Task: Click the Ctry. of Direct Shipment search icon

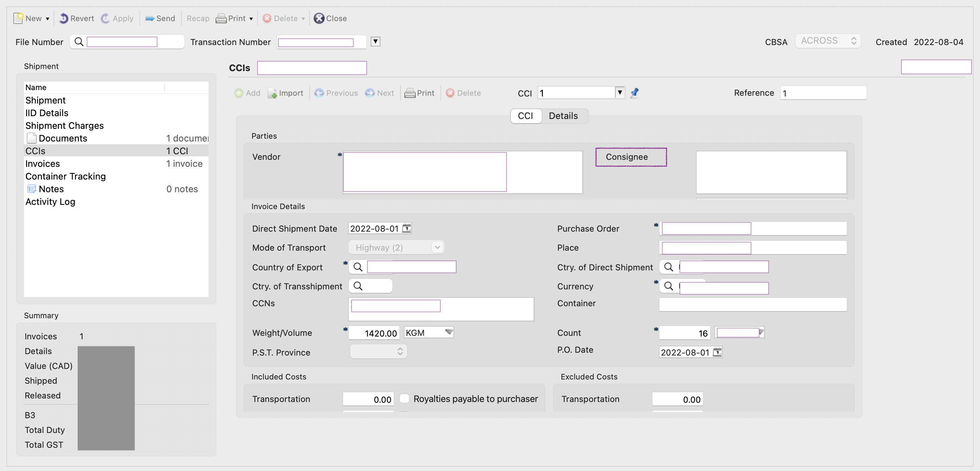Action: click(669, 267)
